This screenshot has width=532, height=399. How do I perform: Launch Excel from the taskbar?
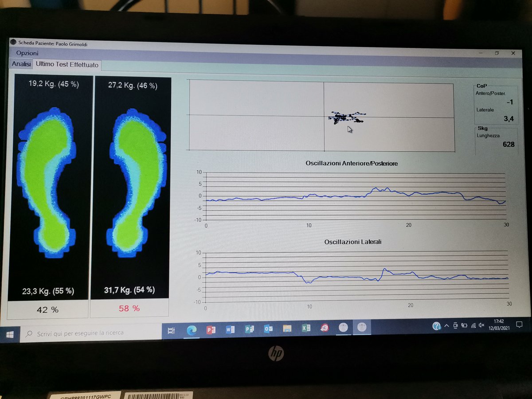coord(306,329)
